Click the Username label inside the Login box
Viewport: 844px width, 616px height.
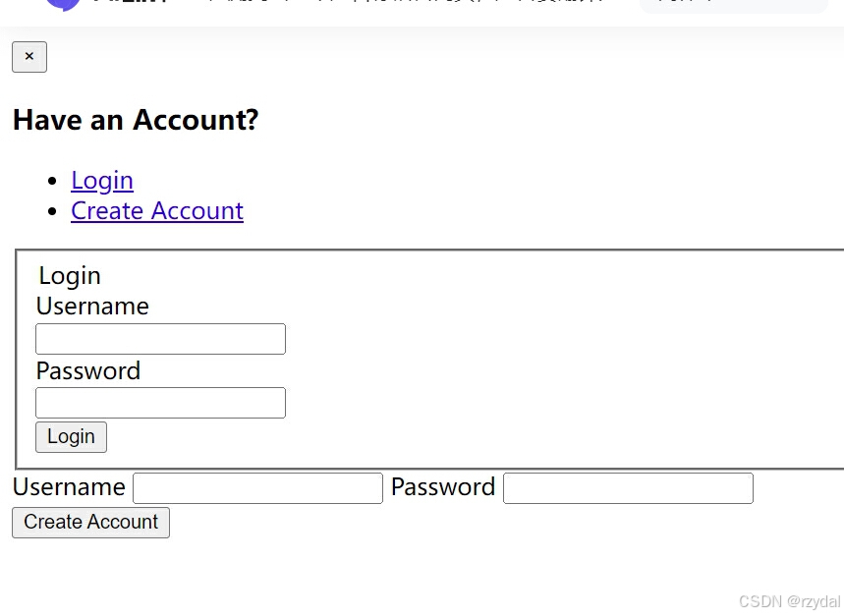click(92, 307)
